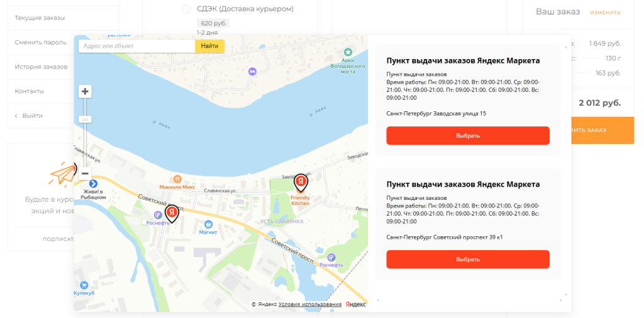Choose the Заводская улица 15 pickup point

tap(467, 136)
